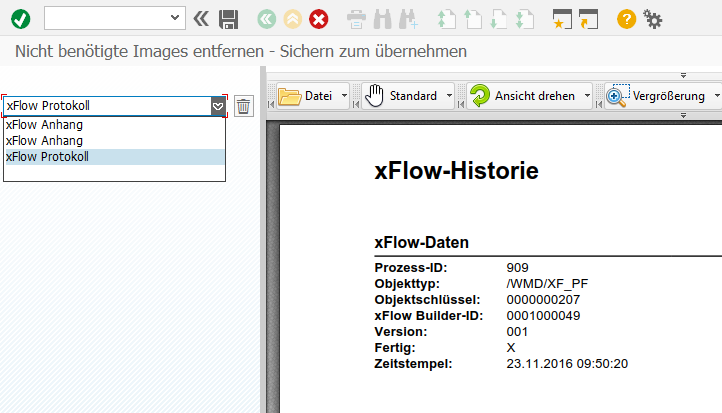This screenshot has width=722, height=413.
Task: Collapse the command field double-chevron
Action: coord(201,18)
